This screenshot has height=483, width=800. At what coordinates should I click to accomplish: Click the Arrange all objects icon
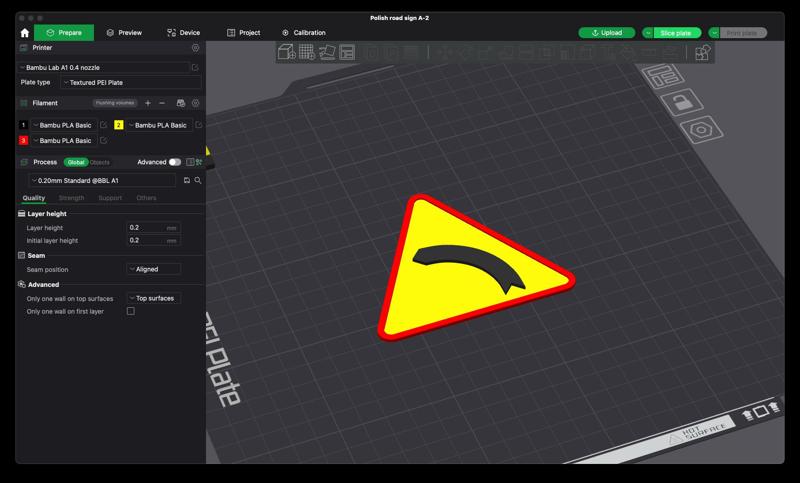coord(346,52)
